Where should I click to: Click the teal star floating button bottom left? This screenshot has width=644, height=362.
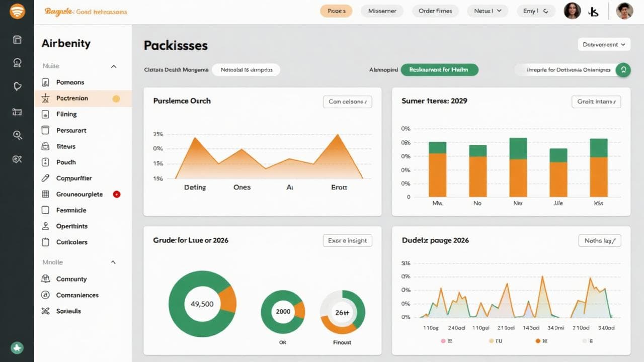point(17,348)
